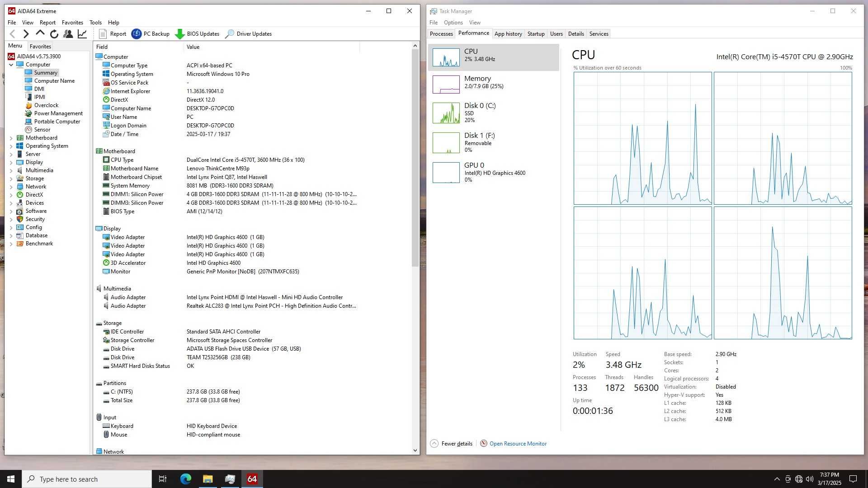The image size is (868, 488).
Task: Collapse the Computer tree node
Action: [11, 65]
